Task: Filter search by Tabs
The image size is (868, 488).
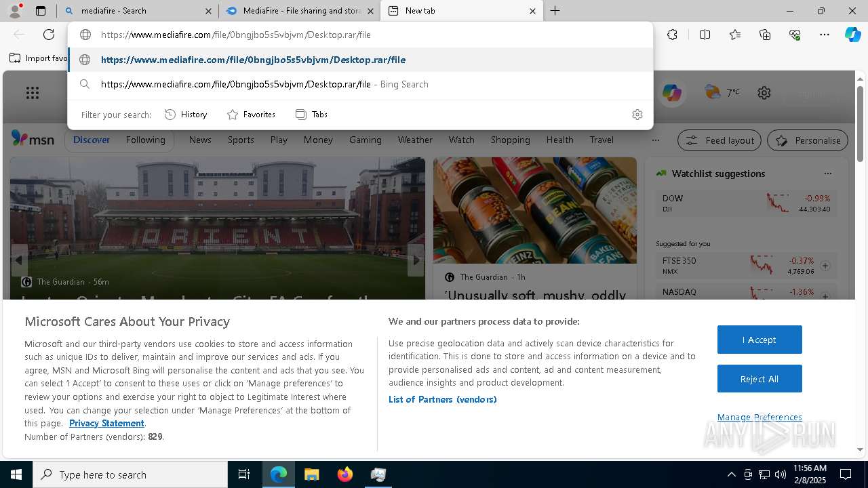Action: 311,115
